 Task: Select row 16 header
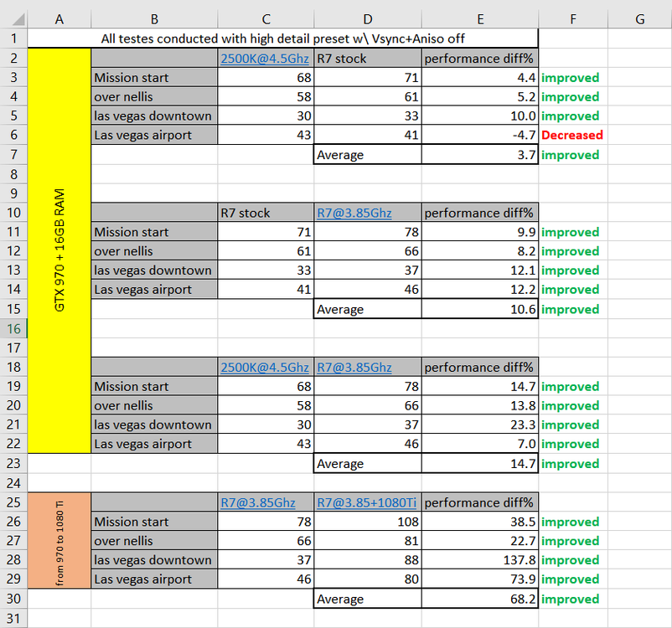coord(15,328)
